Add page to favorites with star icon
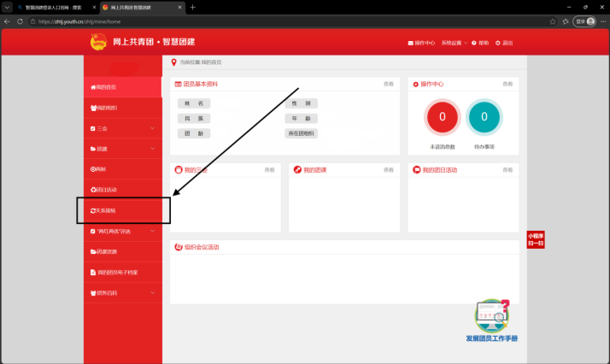 pos(553,21)
